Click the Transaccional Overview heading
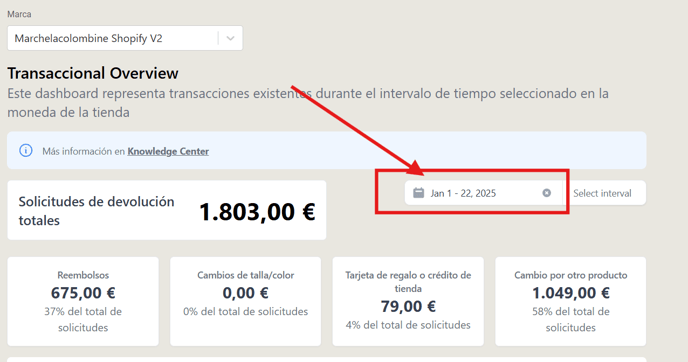 point(93,73)
